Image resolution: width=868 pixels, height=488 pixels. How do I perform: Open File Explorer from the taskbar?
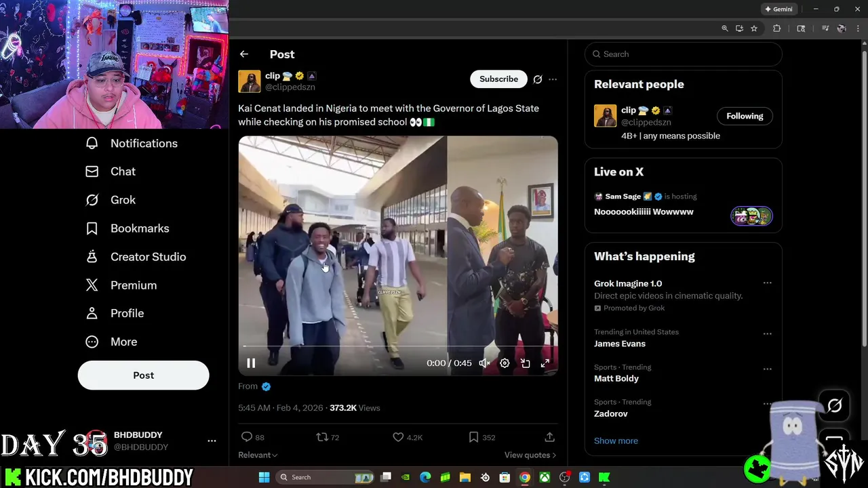point(465,477)
